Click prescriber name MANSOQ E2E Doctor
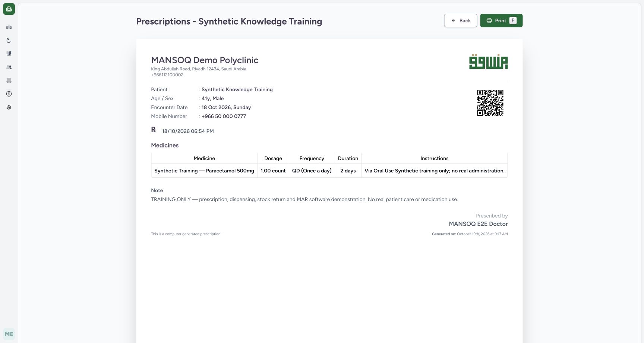 click(478, 224)
